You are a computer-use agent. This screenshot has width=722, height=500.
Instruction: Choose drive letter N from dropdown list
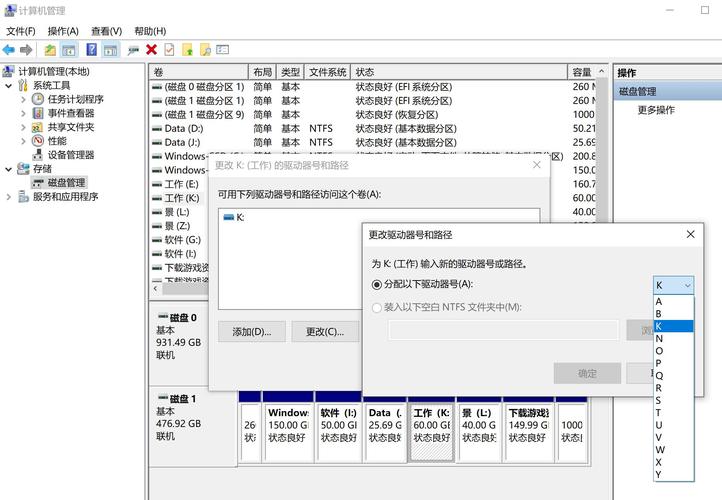tap(673, 338)
